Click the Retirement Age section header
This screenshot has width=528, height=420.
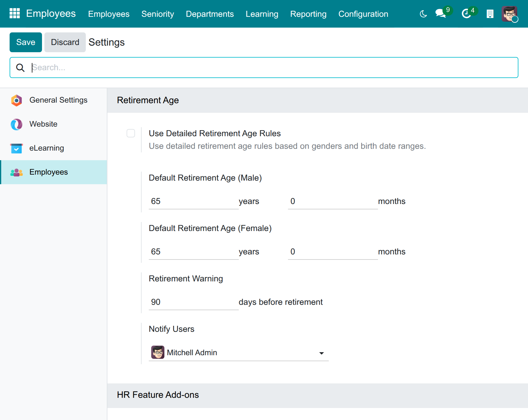click(x=317, y=100)
